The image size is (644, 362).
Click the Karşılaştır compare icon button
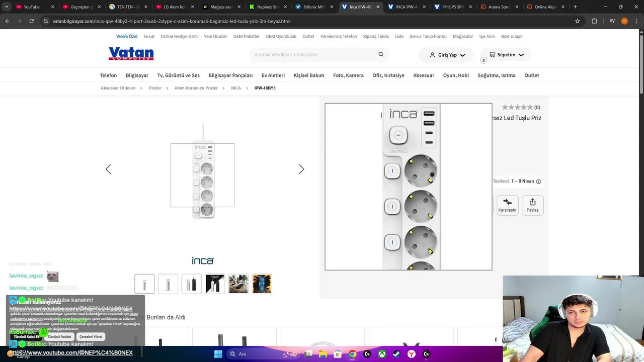click(x=507, y=205)
